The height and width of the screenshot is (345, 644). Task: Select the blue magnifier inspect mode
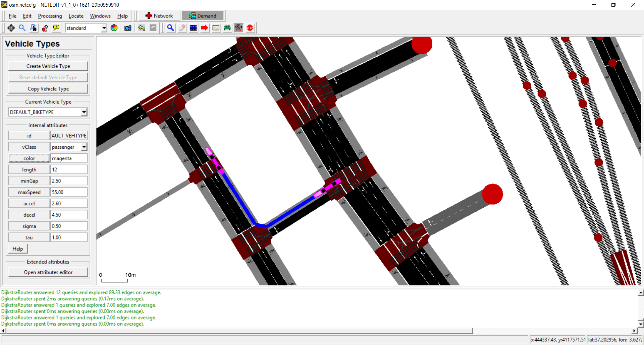170,28
